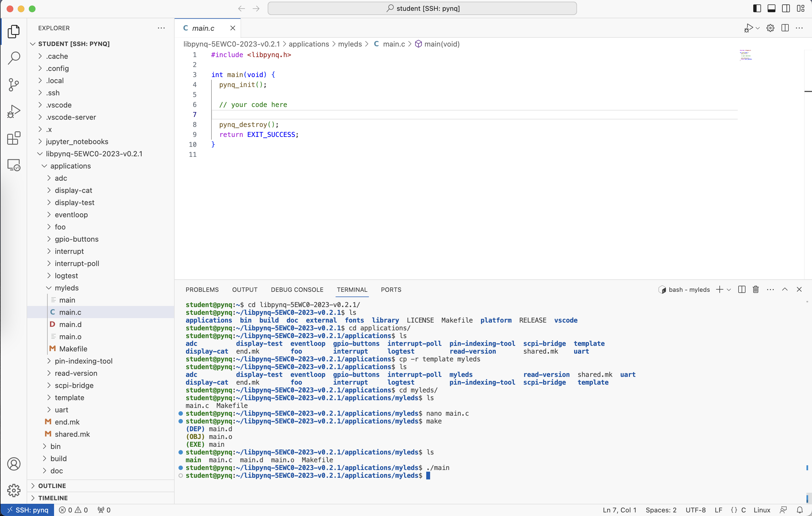Click the applications breadcrumb segment
Screen dimensions: 812x516
pos(308,44)
